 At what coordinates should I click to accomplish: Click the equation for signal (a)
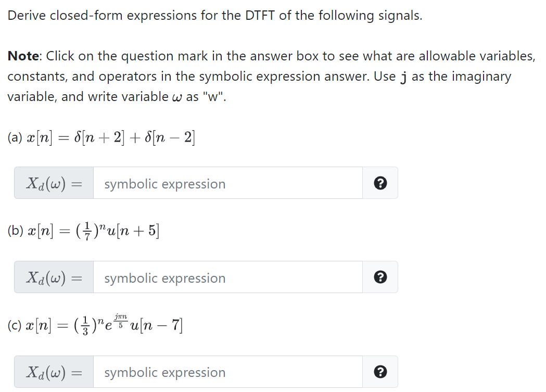[101, 137]
